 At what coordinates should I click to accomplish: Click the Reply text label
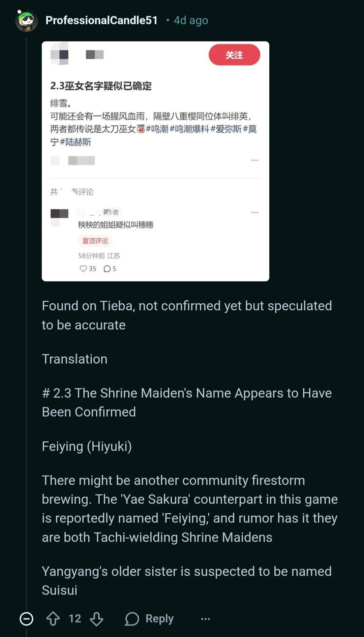pos(159,619)
